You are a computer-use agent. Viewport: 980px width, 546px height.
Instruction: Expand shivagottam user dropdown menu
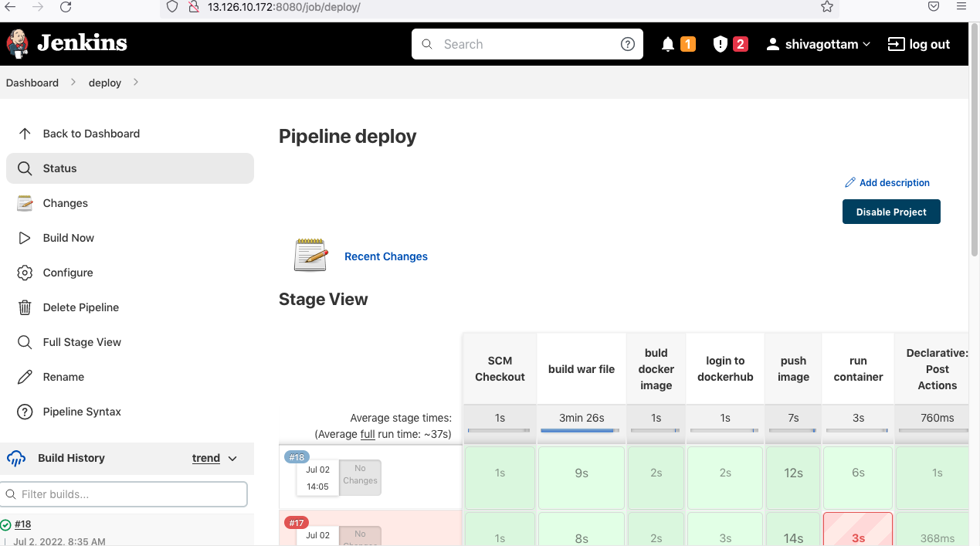pos(866,44)
